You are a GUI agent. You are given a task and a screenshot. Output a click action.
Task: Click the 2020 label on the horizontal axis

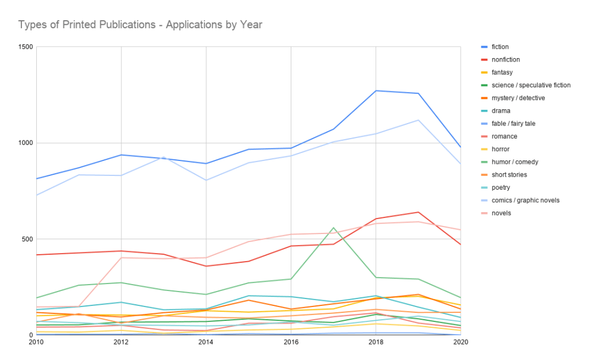(x=461, y=342)
